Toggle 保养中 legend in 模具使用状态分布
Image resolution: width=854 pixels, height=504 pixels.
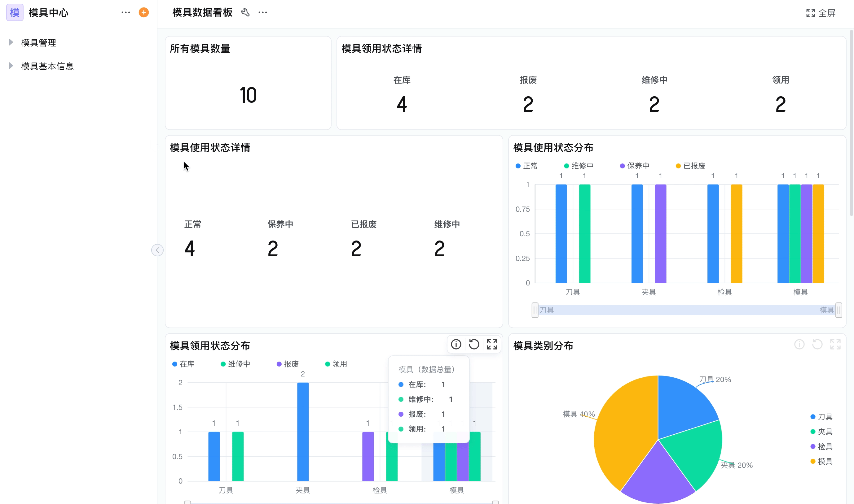click(x=635, y=166)
